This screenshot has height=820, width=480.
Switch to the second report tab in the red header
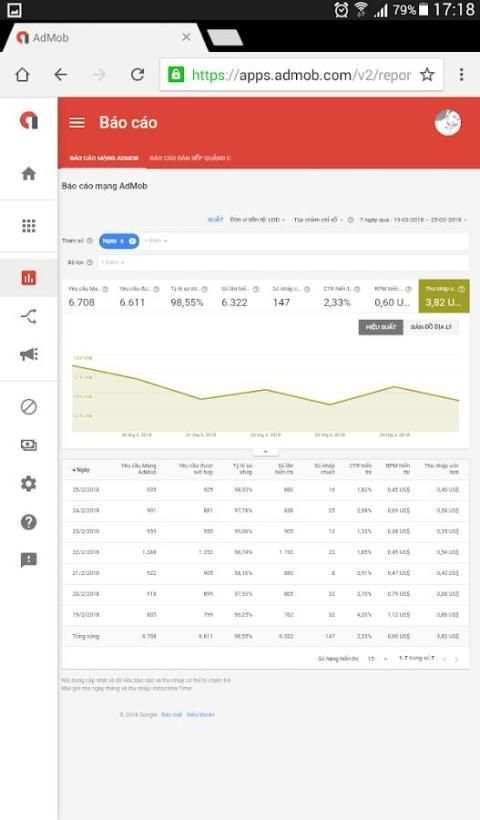(x=190, y=157)
